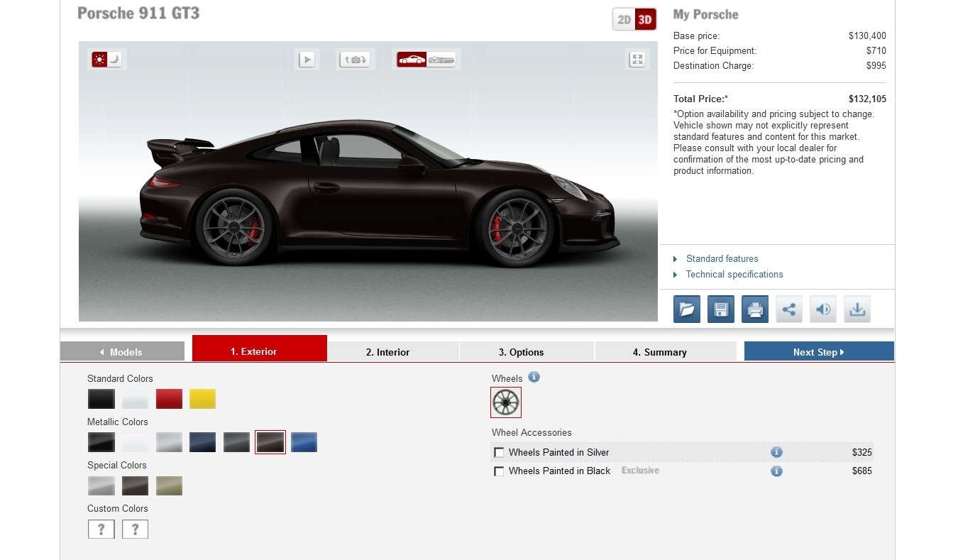The image size is (980, 560).
Task: Click the 3D car preview image
Action: pos(368,182)
